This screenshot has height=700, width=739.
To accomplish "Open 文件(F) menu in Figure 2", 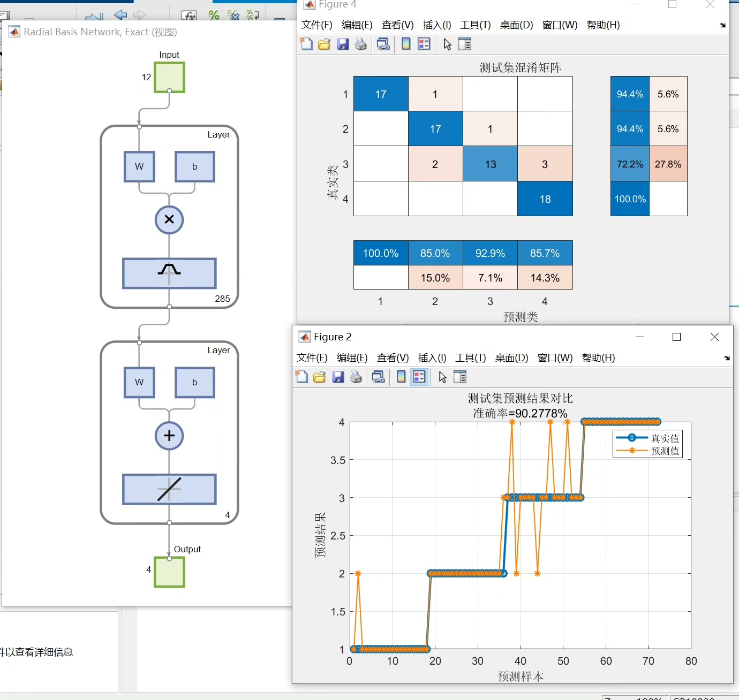I will tap(312, 358).
